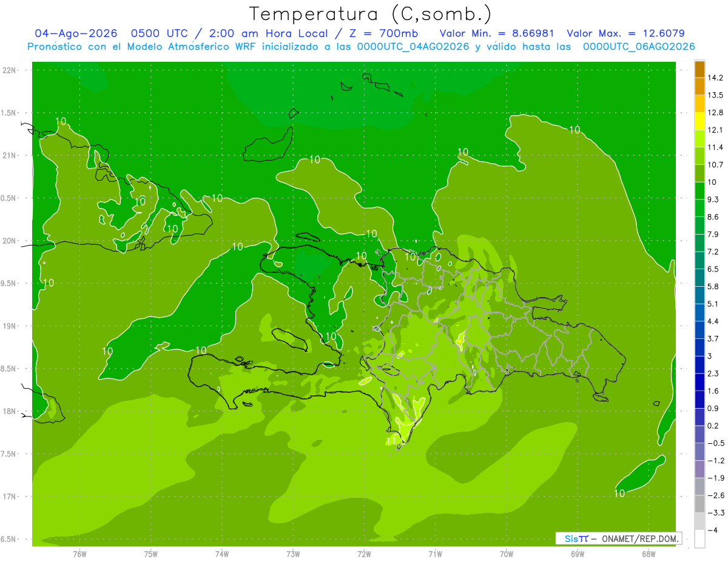Click the '73W' longitude axis label
The height and width of the screenshot is (562, 728).
(293, 554)
